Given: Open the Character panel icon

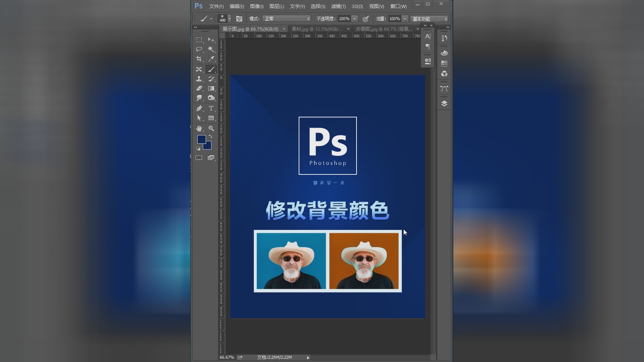Looking at the screenshot, I should (x=428, y=36).
